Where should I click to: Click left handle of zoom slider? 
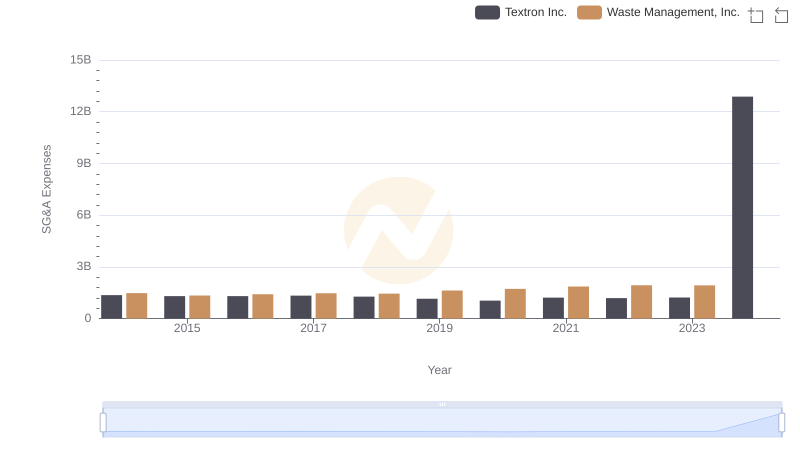point(103,423)
